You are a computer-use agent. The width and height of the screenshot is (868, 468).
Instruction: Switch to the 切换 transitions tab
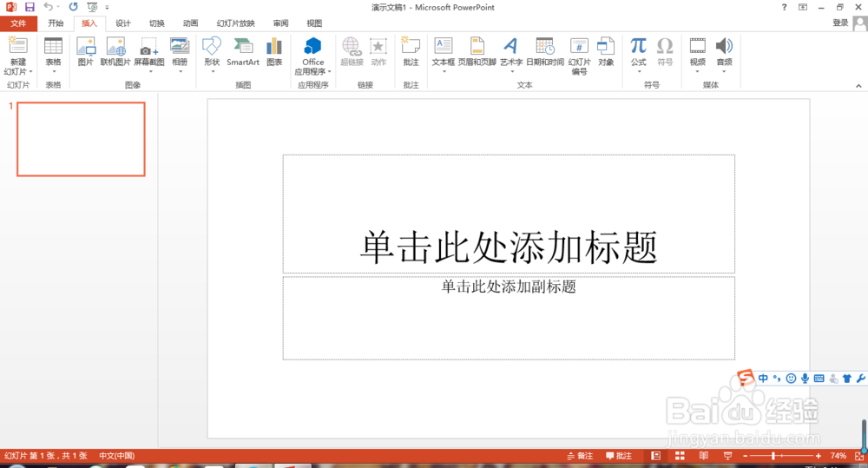pyautogui.click(x=156, y=23)
